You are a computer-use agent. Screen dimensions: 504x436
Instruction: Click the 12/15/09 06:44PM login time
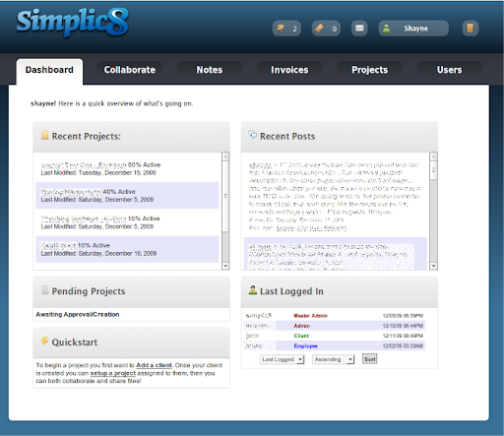[403, 326]
